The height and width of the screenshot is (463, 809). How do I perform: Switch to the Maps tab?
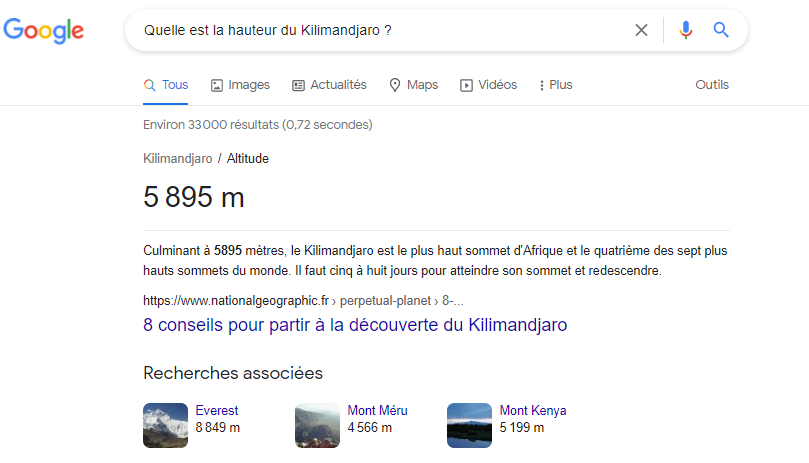coord(413,85)
